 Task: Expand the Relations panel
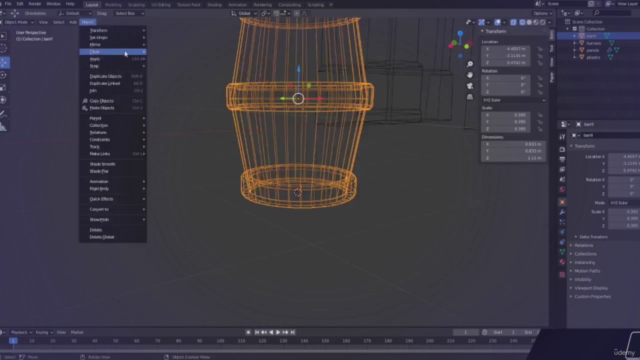[x=583, y=245]
